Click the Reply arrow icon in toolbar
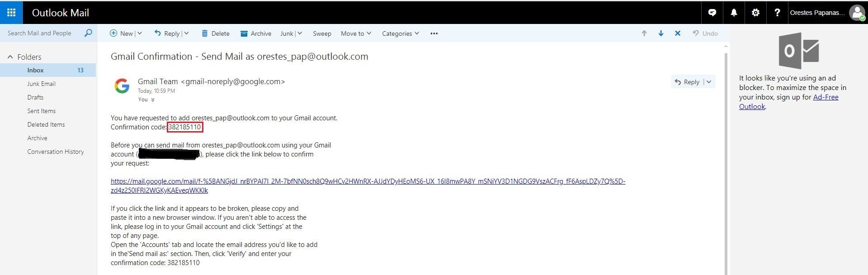 click(158, 33)
